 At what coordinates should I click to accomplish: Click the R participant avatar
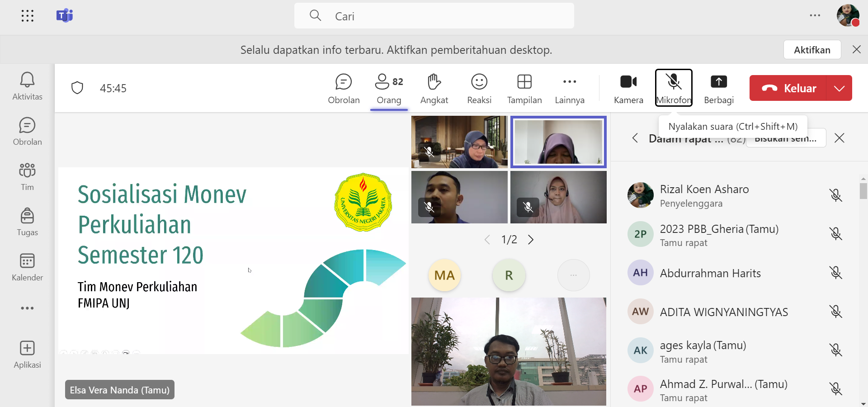(x=509, y=275)
